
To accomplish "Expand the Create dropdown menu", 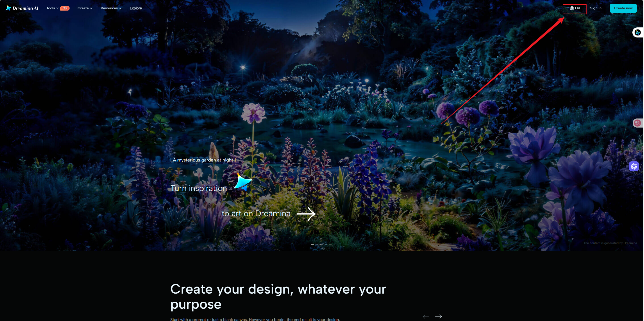I will click(x=85, y=8).
